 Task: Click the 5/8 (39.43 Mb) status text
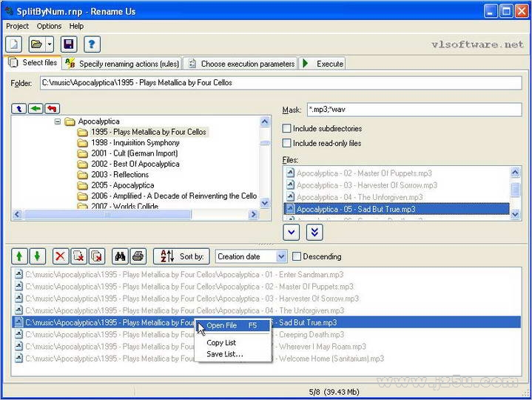click(334, 392)
